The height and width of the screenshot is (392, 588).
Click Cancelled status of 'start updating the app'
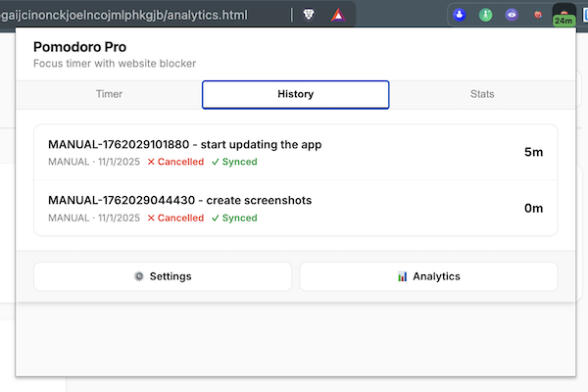(175, 162)
